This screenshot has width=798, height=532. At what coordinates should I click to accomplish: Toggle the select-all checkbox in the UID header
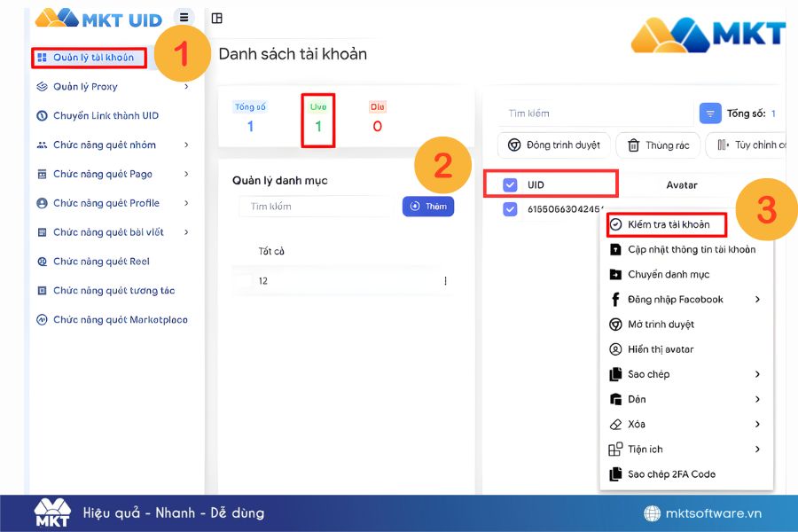pyautogui.click(x=510, y=185)
